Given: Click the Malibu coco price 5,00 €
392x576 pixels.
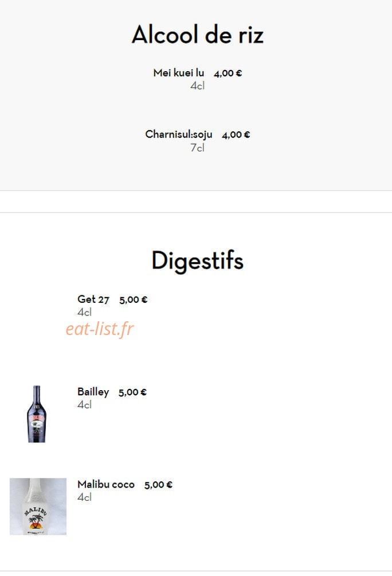Looking at the screenshot, I should pos(158,485).
